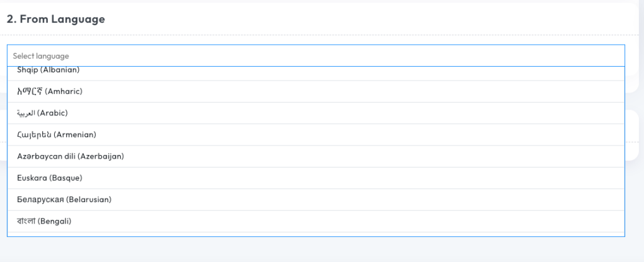The image size is (644, 262).
Task: Click the Հայերեն option row
Action: coord(57,135)
